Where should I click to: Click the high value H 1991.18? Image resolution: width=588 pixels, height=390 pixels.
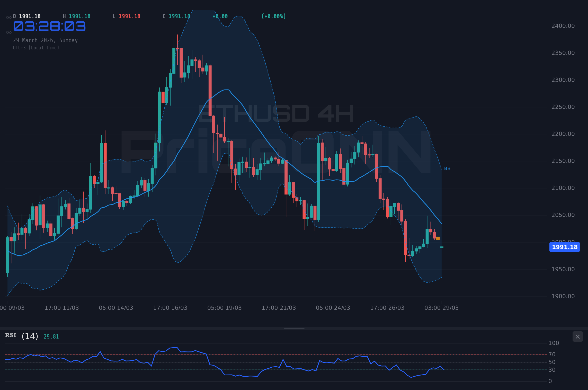point(76,16)
